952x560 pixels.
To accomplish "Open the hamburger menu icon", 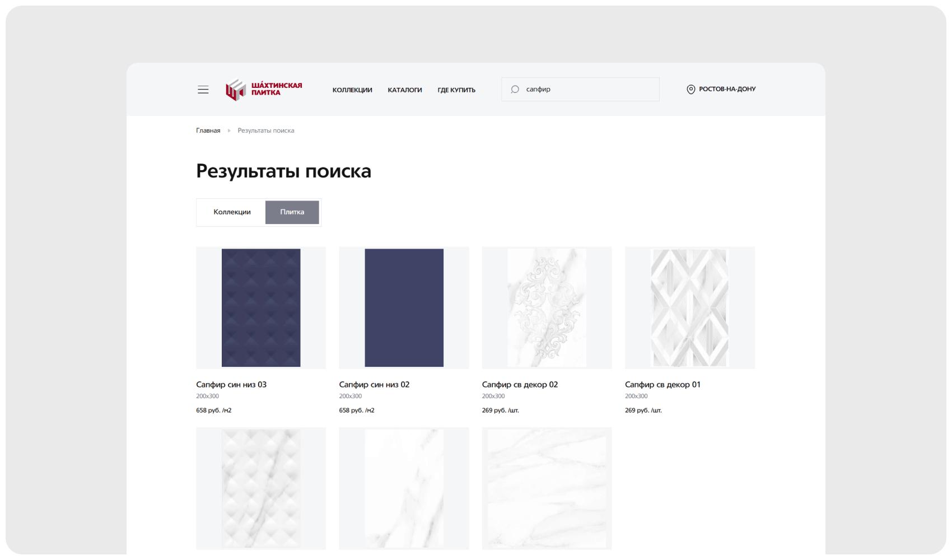I will [203, 90].
